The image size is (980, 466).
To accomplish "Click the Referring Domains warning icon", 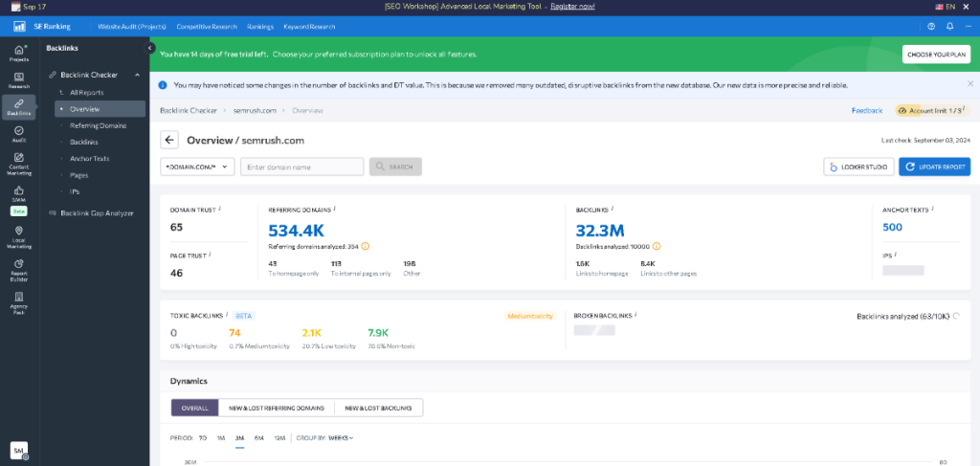I will pyautogui.click(x=366, y=246).
